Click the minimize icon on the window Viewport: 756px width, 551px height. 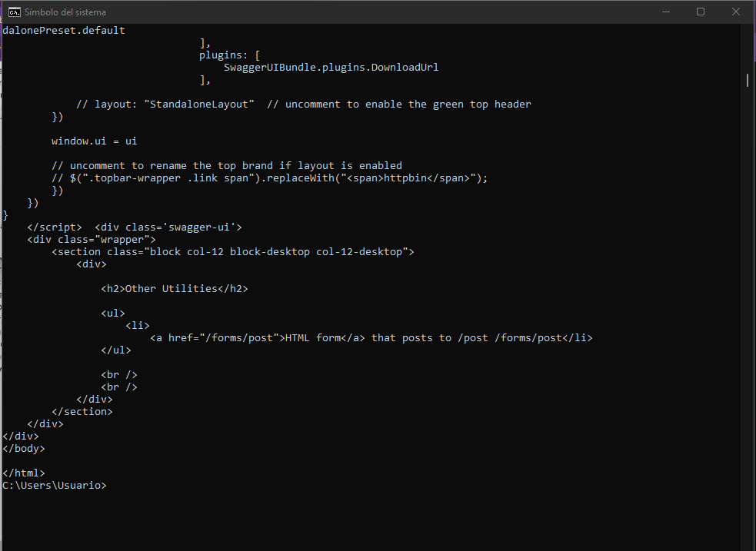click(664, 12)
